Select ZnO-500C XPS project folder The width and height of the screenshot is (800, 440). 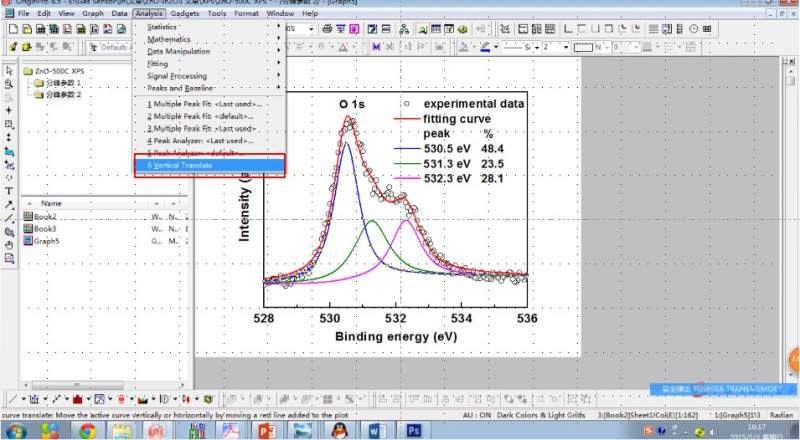click(54, 71)
